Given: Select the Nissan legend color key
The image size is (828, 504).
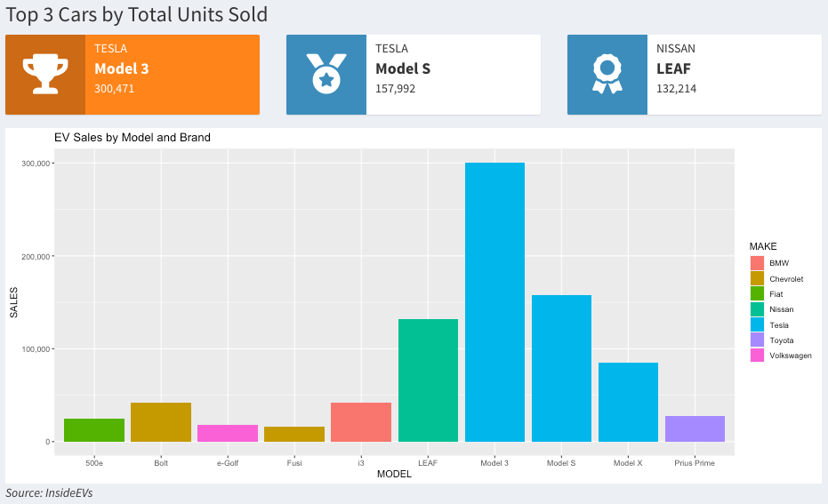Looking at the screenshot, I should (757, 309).
